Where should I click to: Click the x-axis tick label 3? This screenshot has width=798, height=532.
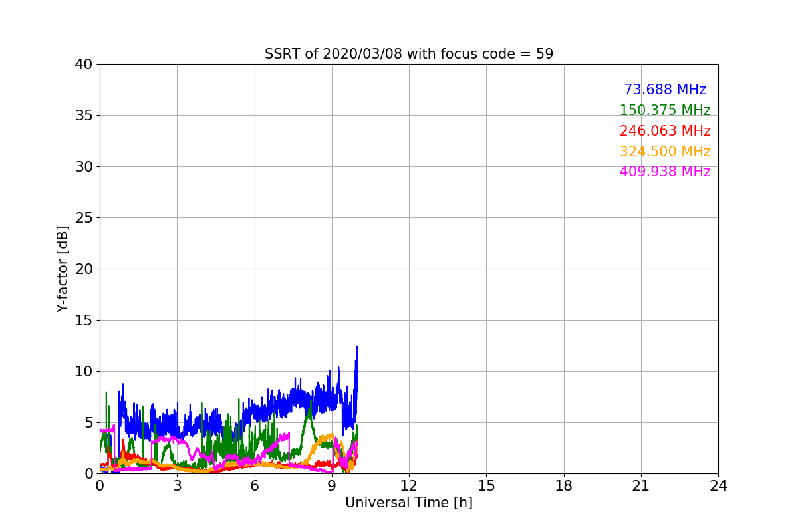177,486
